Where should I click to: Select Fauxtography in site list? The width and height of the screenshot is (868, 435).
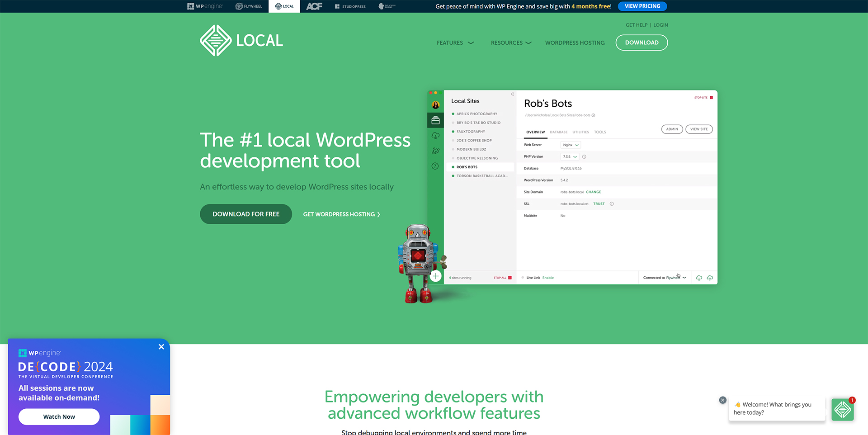471,132
